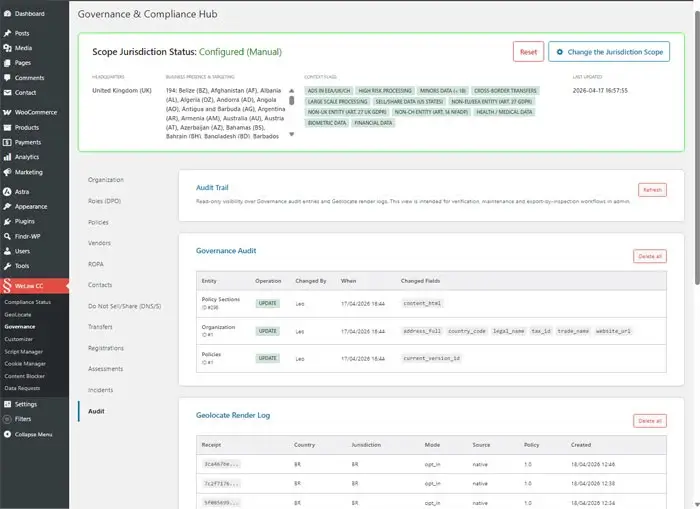Click current_version_id changed field

[431, 359]
